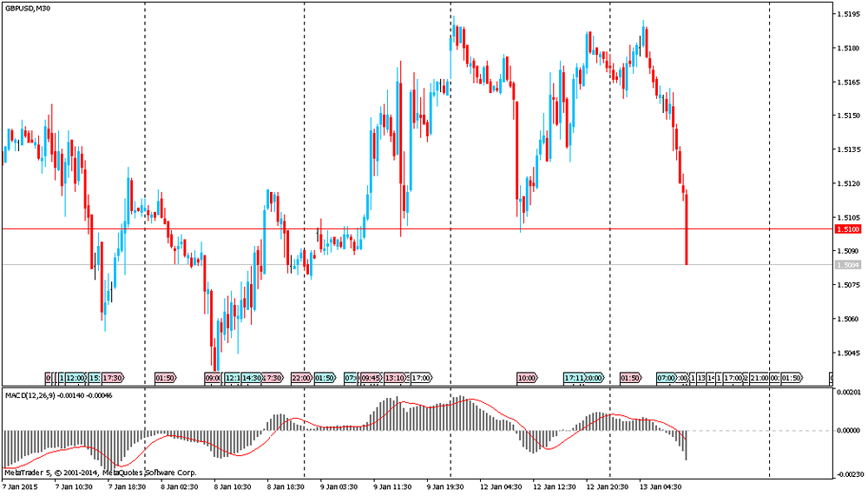Select the blue 07:00 event flag
The width and height of the screenshot is (868, 496).
point(666,379)
